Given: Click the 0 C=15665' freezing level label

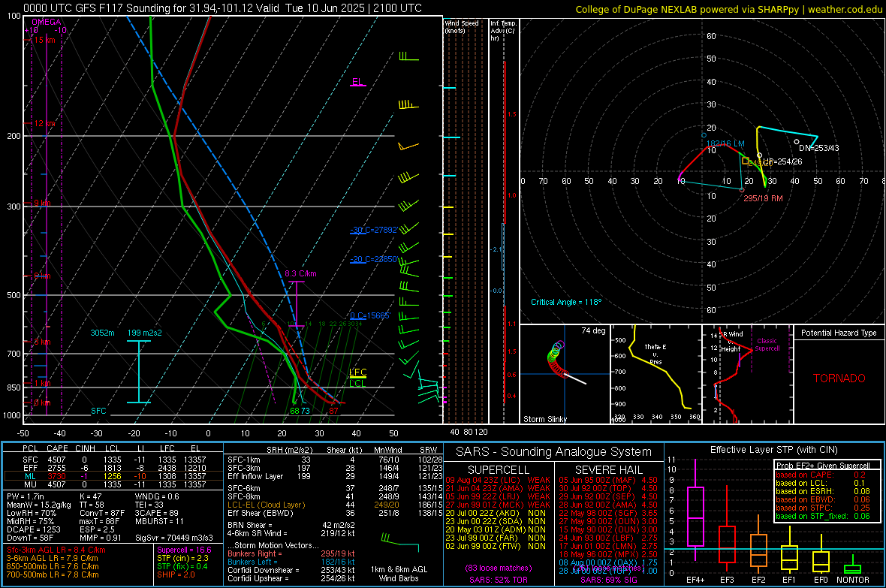Looking at the screenshot, I should tap(370, 315).
